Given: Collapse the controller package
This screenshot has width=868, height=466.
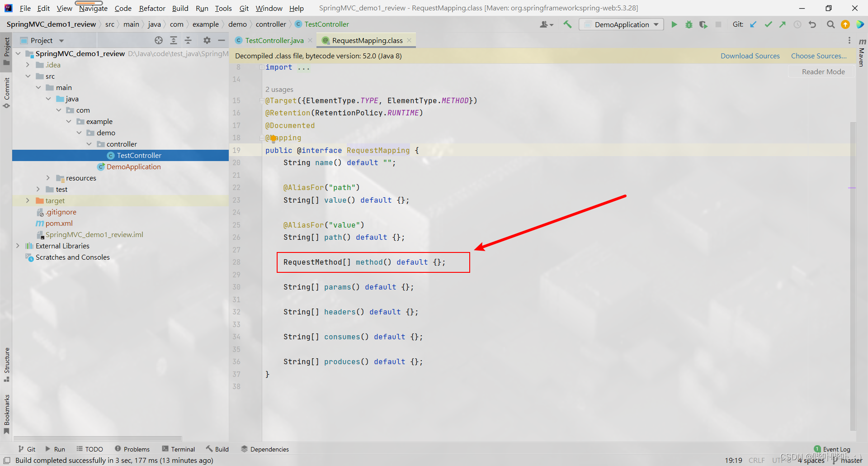Looking at the screenshot, I should [89, 144].
